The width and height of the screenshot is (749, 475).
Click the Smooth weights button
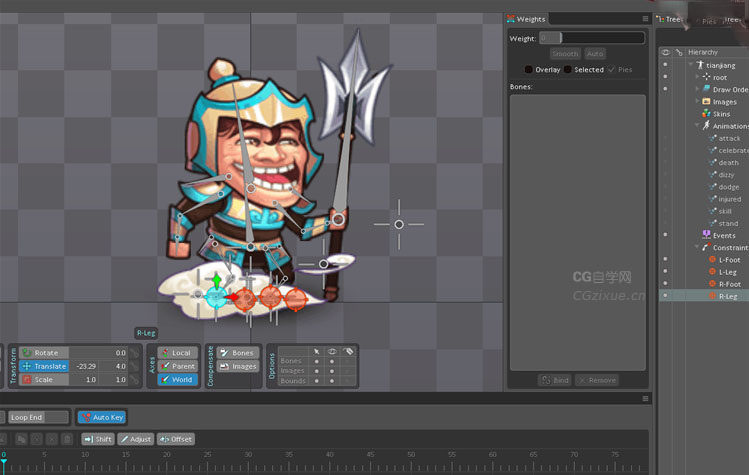(565, 54)
